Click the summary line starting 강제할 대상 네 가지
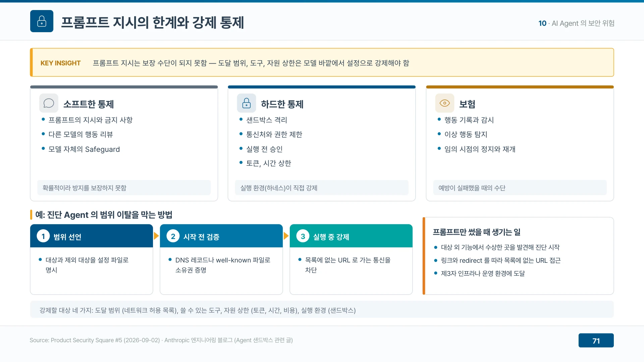The image size is (644, 362). pyautogui.click(x=198, y=310)
